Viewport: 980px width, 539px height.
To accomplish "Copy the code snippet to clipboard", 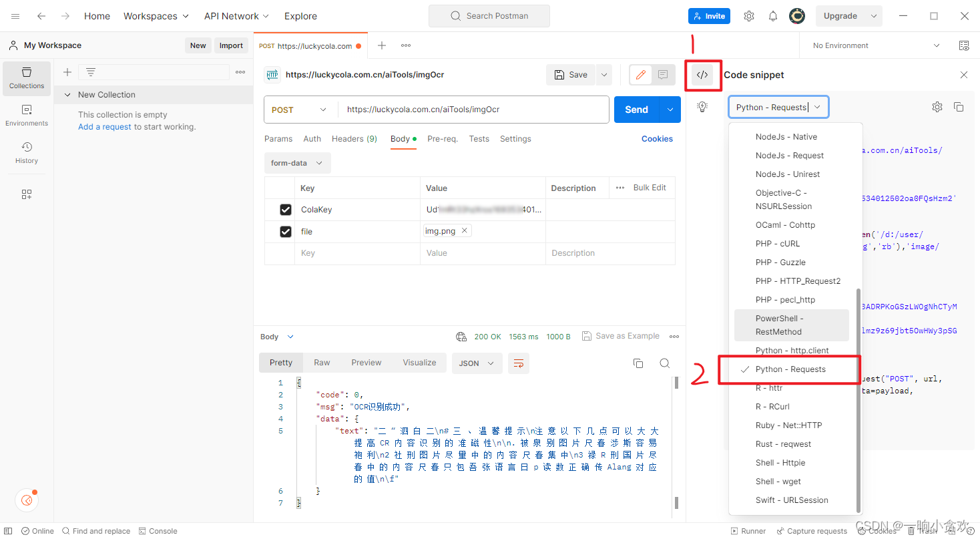I will [x=959, y=107].
